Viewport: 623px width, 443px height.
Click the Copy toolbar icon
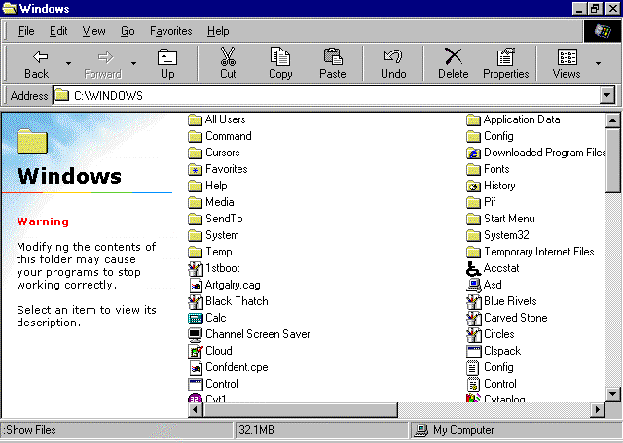(280, 63)
